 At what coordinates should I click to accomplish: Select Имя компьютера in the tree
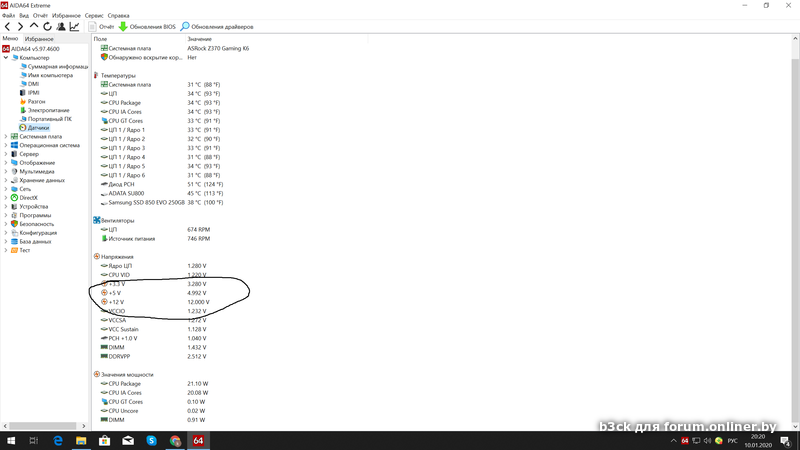point(46,75)
